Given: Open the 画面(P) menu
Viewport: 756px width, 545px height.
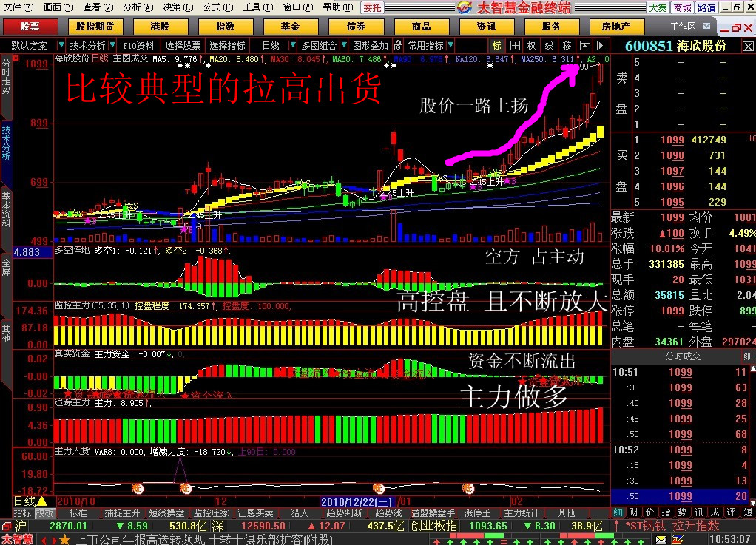Looking at the screenshot, I should [58, 7].
